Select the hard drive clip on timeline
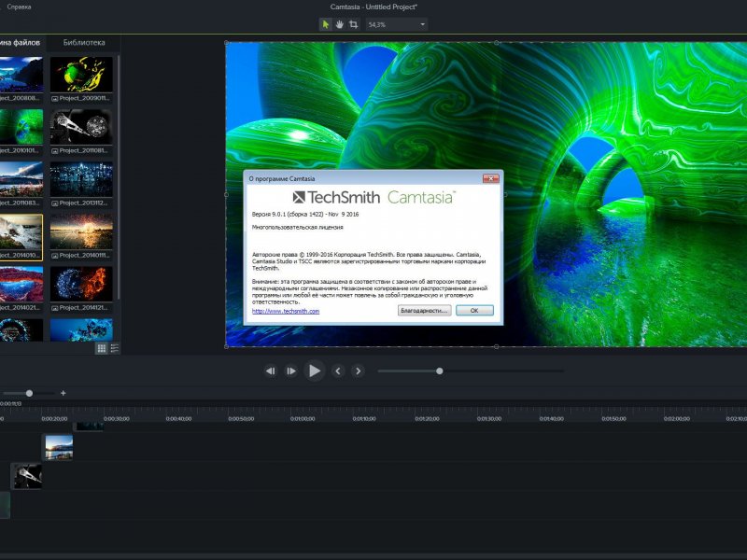Image resolution: width=747 pixels, height=560 pixels. (27, 476)
